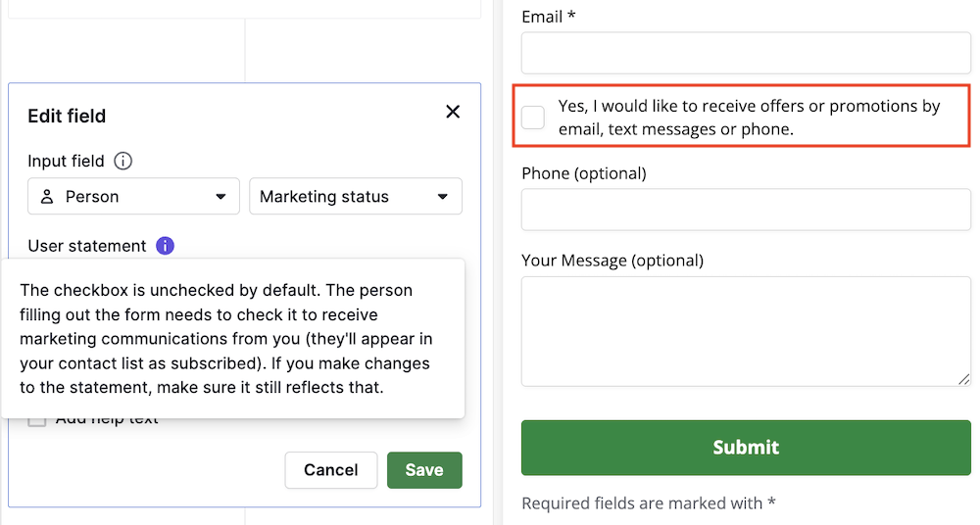Click the tooltip about unchecked checkbox default
The image size is (980, 525).
(x=232, y=339)
